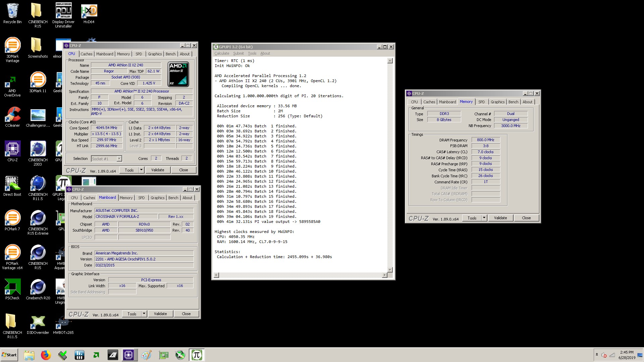Launch AMD OverDrive desktop shortcut
Viewport: 644px width, 362px height.
point(12,86)
